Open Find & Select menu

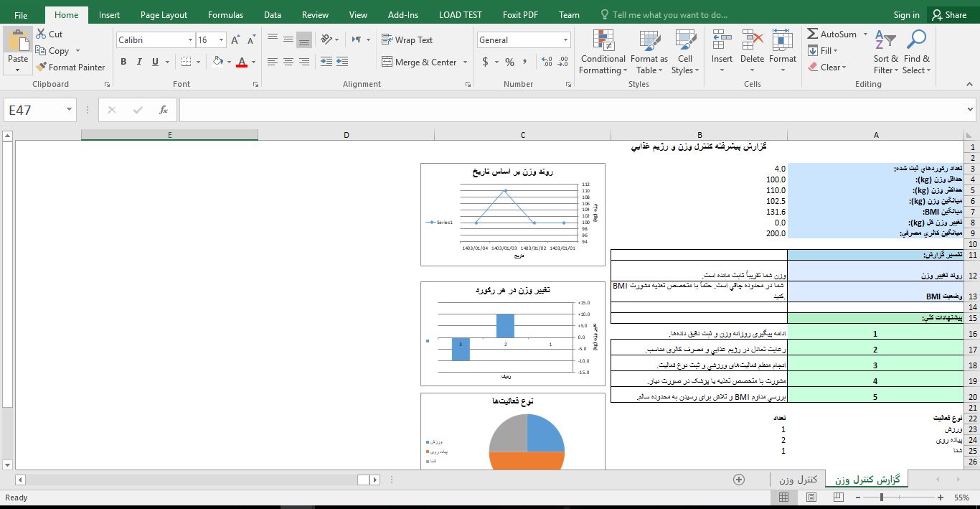[916, 52]
